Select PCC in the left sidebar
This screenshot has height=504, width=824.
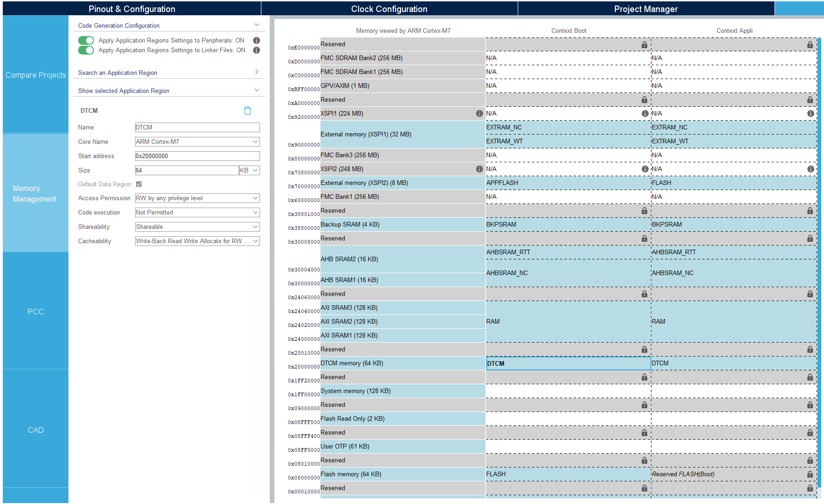36,312
